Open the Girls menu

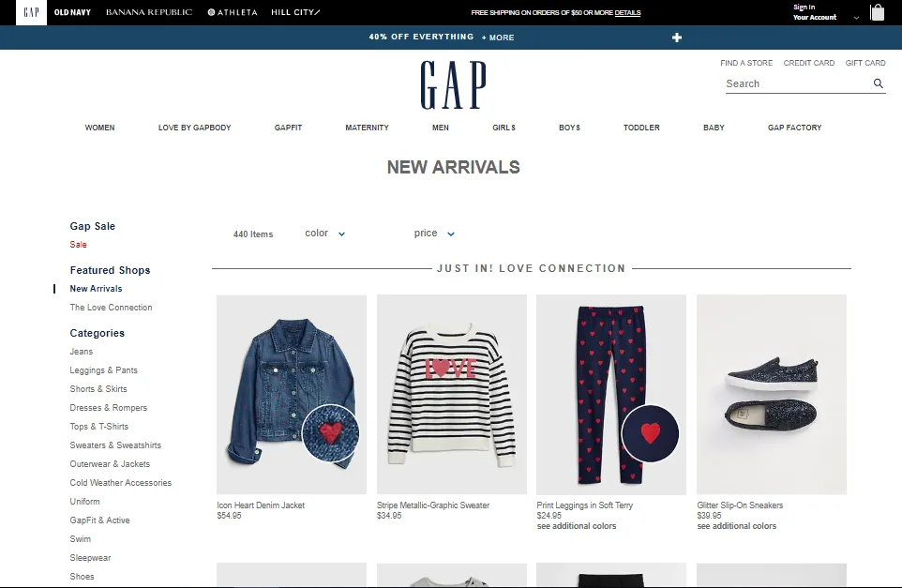[504, 128]
